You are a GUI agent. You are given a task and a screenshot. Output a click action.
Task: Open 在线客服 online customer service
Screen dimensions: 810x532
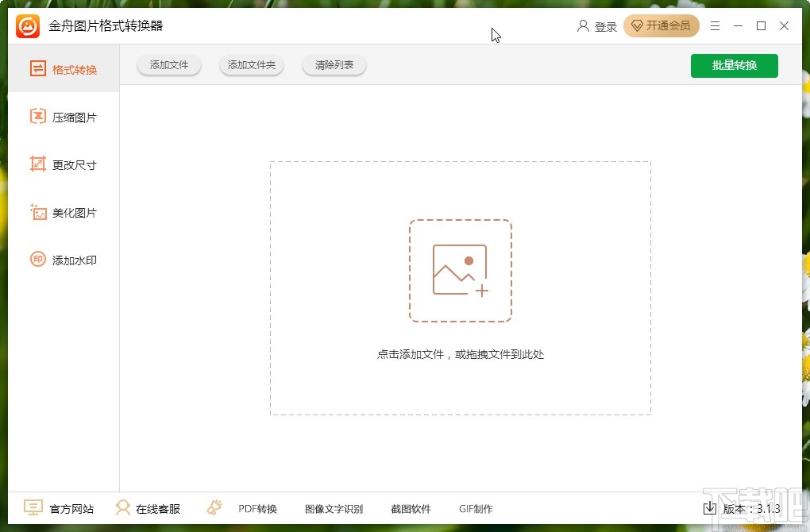(148, 508)
